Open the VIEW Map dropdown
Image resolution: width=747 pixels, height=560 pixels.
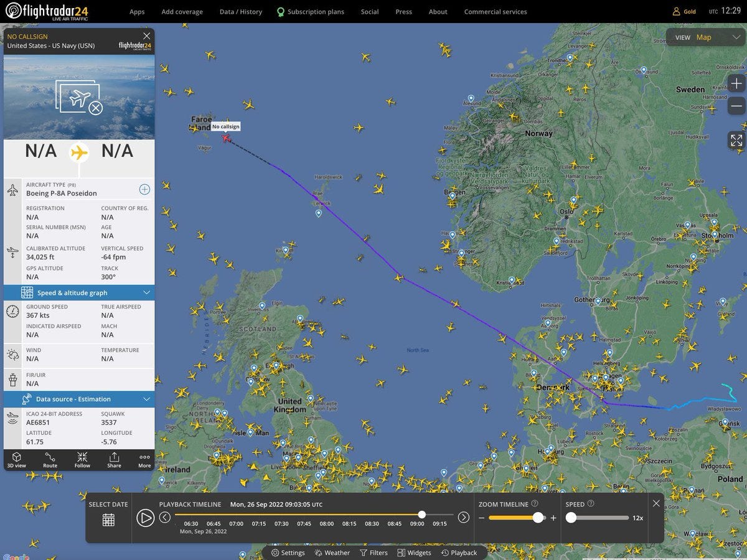pos(705,37)
